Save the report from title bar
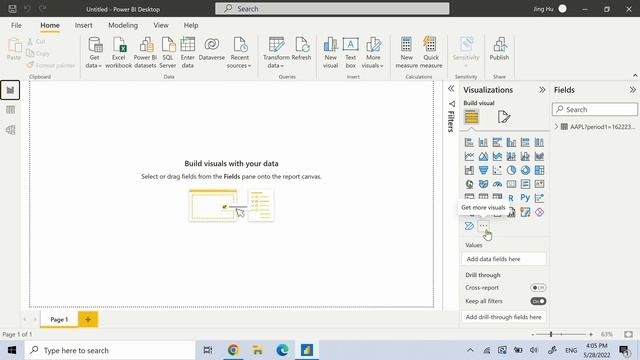 tap(12, 9)
